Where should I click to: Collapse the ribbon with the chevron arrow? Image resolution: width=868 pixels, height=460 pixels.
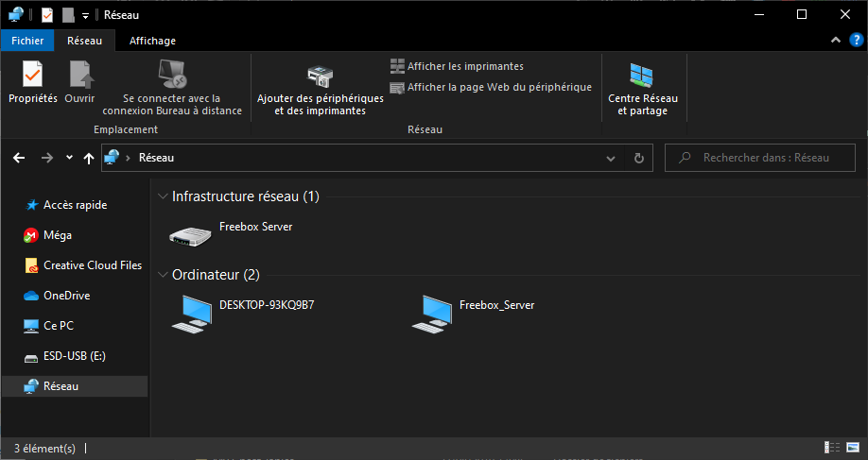pos(836,40)
